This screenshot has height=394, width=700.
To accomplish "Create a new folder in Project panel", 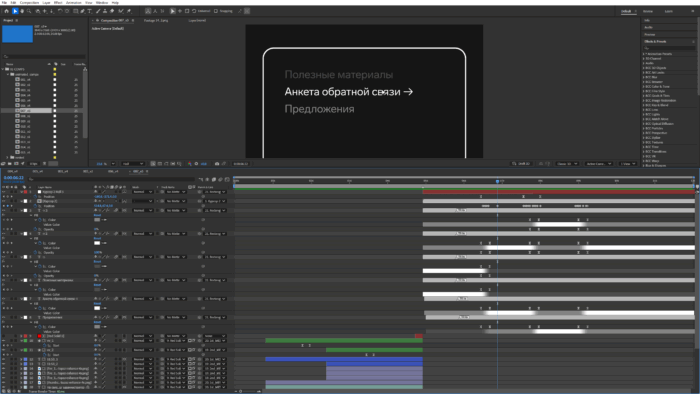I will [x=9, y=164].
